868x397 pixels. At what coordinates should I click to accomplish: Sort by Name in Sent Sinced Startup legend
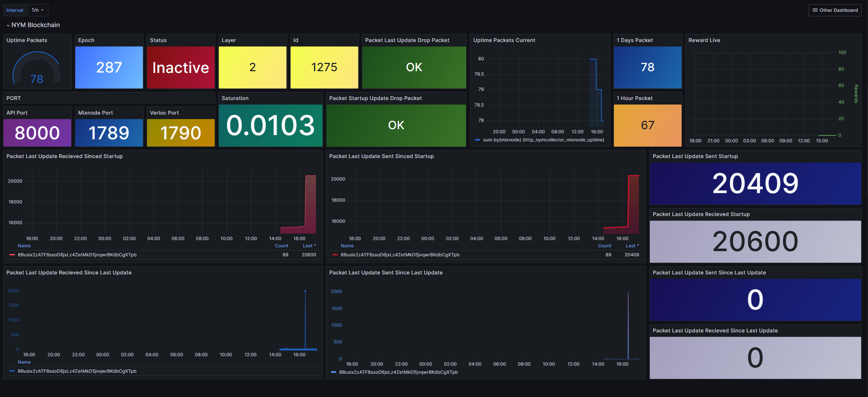347,246
